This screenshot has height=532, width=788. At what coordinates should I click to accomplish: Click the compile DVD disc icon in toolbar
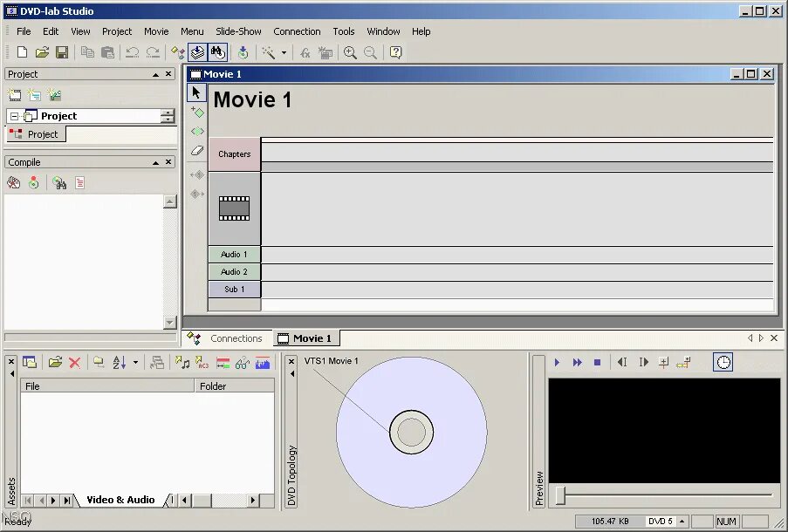243,52
